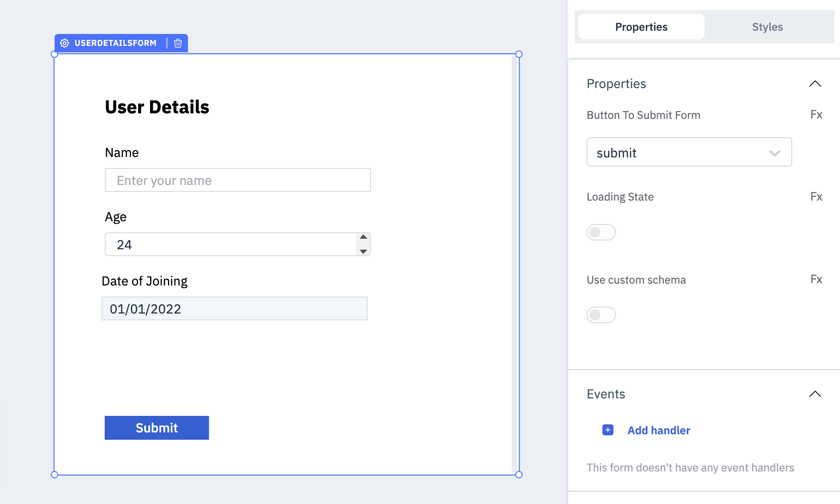Click the Date of Joining field
The image size is (840, 504).
click(x=234, y=309)
